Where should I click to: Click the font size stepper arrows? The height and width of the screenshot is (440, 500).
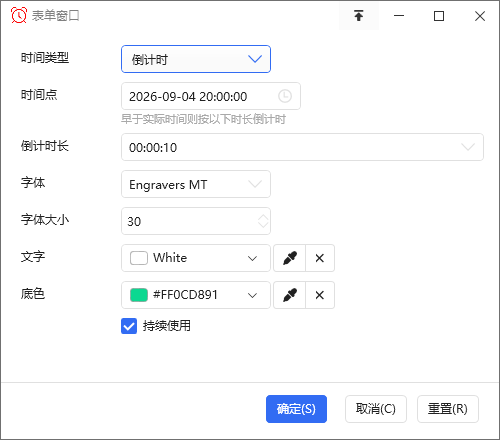(263, 221)
